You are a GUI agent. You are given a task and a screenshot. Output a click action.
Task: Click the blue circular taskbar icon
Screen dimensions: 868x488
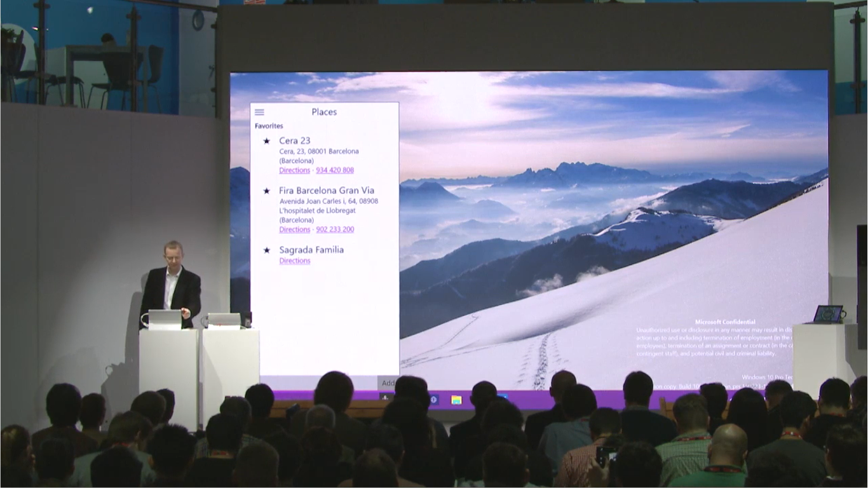(434, 400)
